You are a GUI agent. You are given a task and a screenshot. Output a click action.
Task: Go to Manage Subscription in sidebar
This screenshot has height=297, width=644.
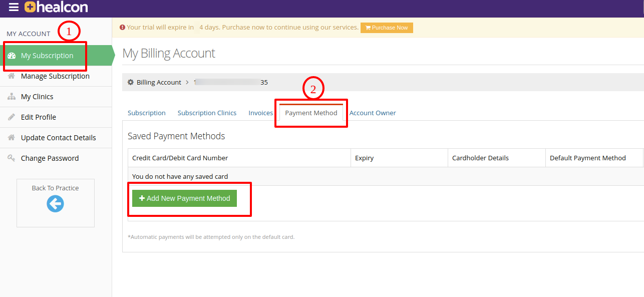click(56, 76)
